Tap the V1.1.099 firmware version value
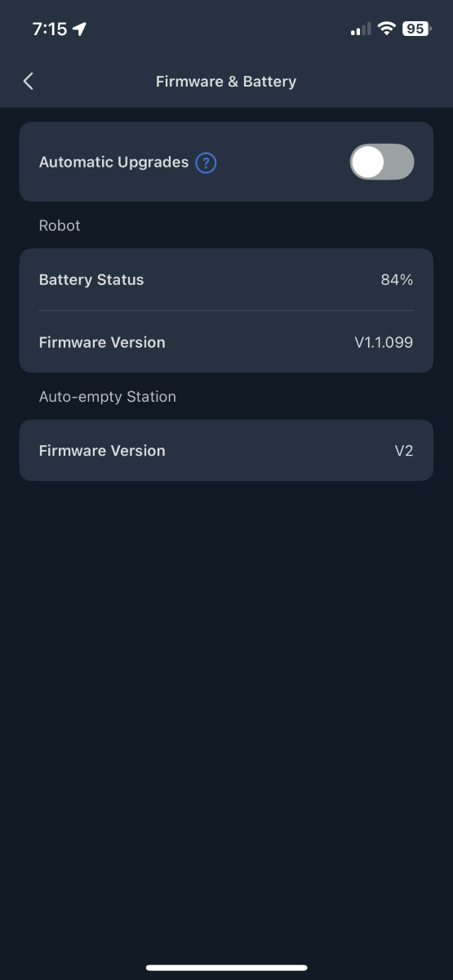 click(384, 342)
